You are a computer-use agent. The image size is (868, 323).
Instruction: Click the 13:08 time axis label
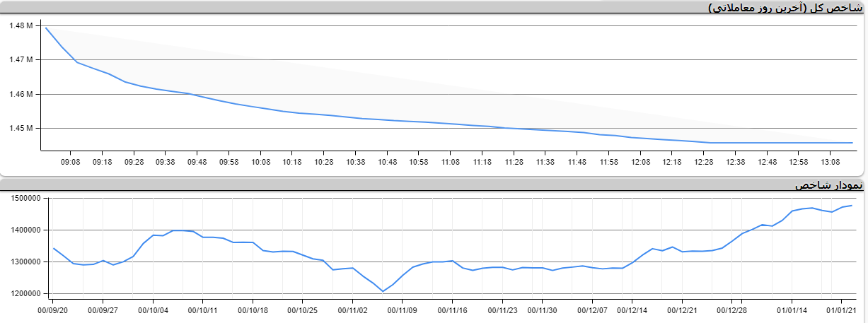click(831, 162)
